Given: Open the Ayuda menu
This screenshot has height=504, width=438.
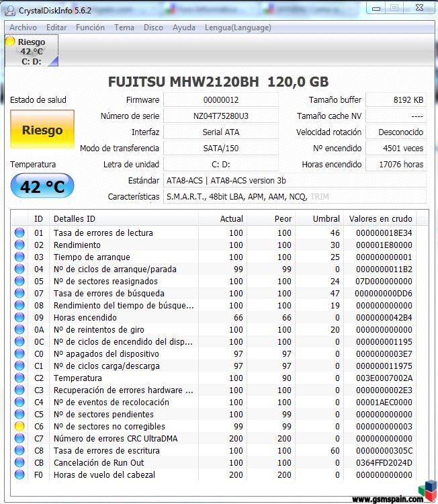Looking at the screenshot, I should 184,28.
